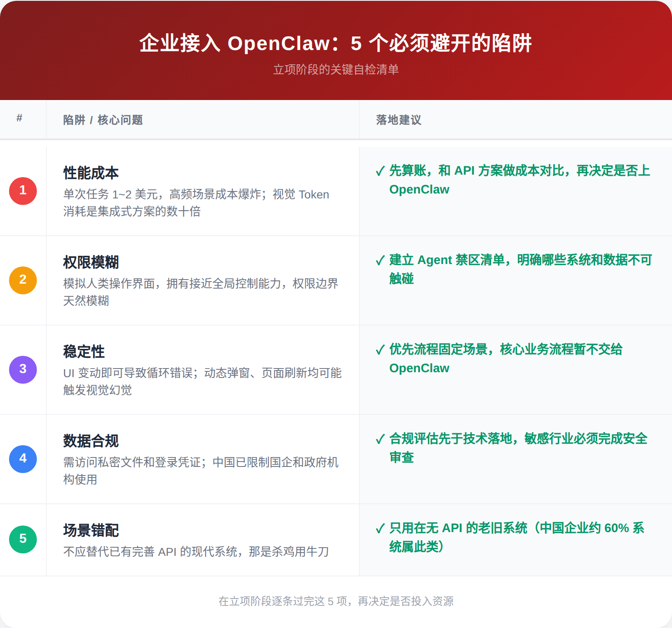Click the 权限模糊 heading
The image size is (672, 628).
[91, 262]
